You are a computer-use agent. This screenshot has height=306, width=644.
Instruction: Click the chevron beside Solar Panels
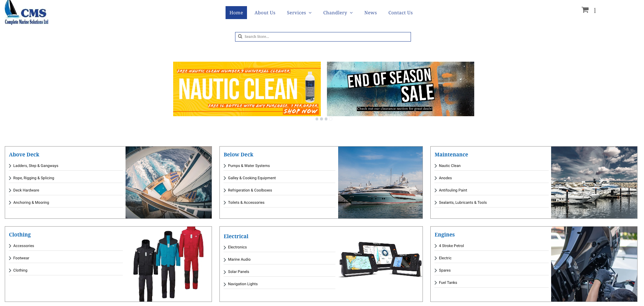225,272
